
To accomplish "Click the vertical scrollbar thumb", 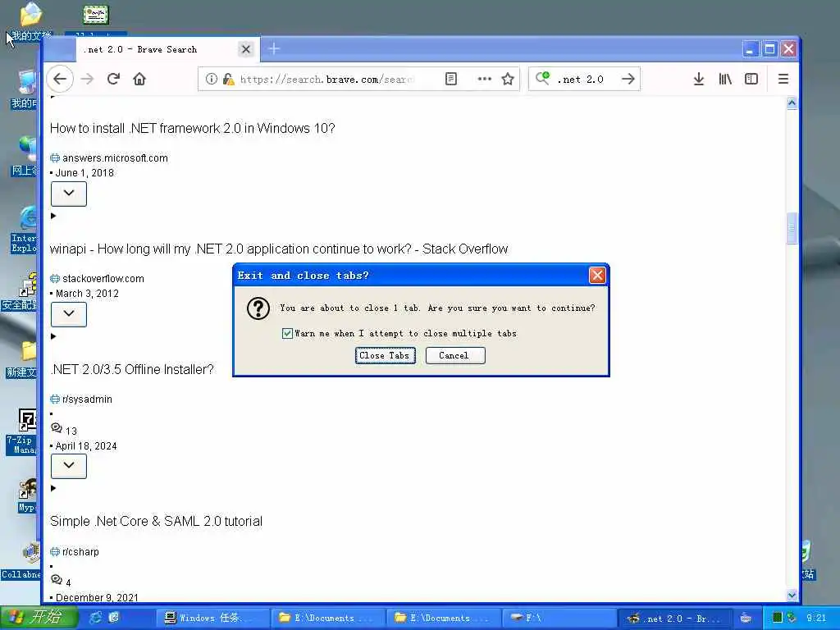I will pyautogui.click(x=792, y=228).
